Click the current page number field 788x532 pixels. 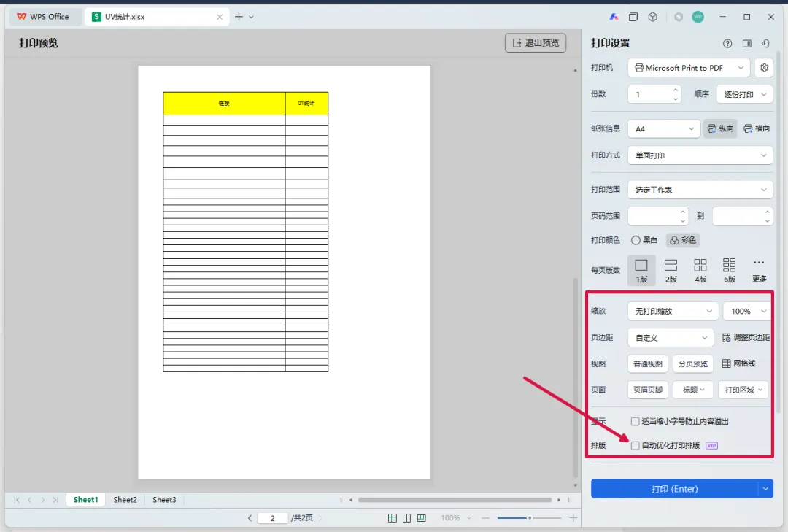point(272,518)
